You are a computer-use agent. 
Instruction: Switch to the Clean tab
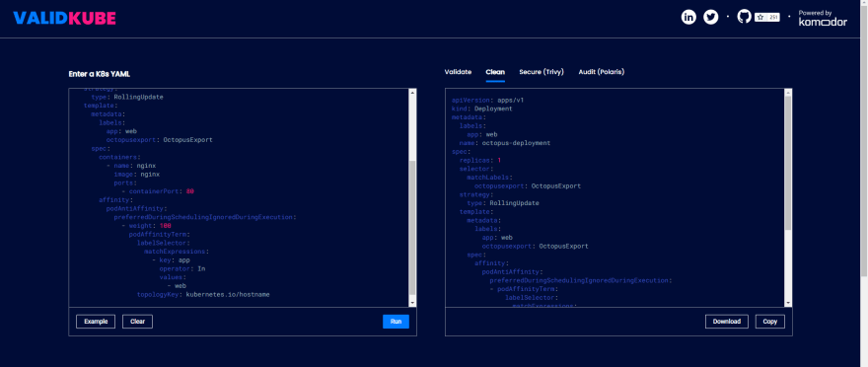click(495, 72)
